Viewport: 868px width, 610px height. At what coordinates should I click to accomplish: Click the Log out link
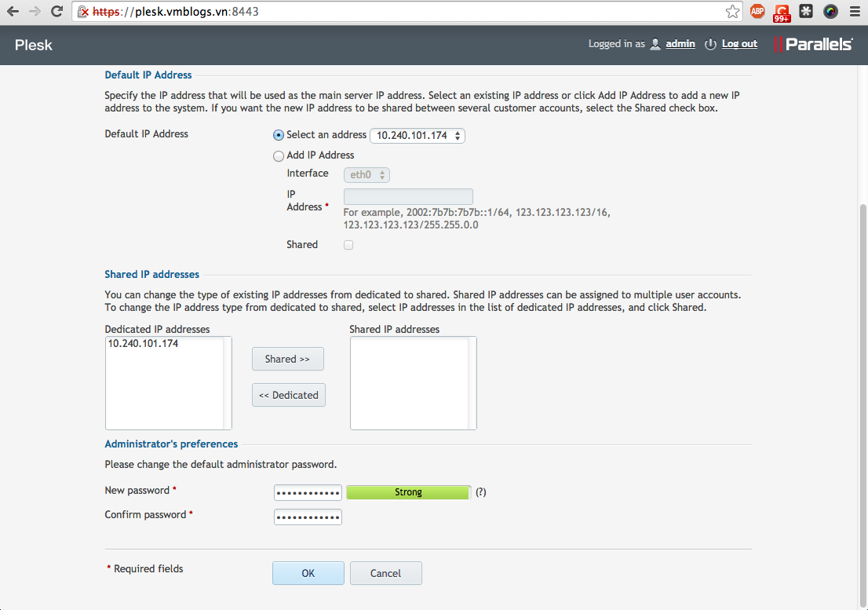pos(739,44)
